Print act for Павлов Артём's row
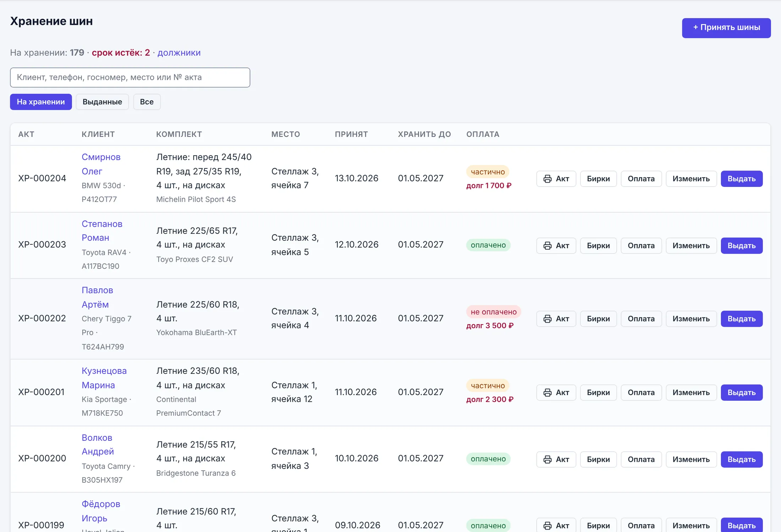This screenshot has height=532, width=781. (556, 319)
